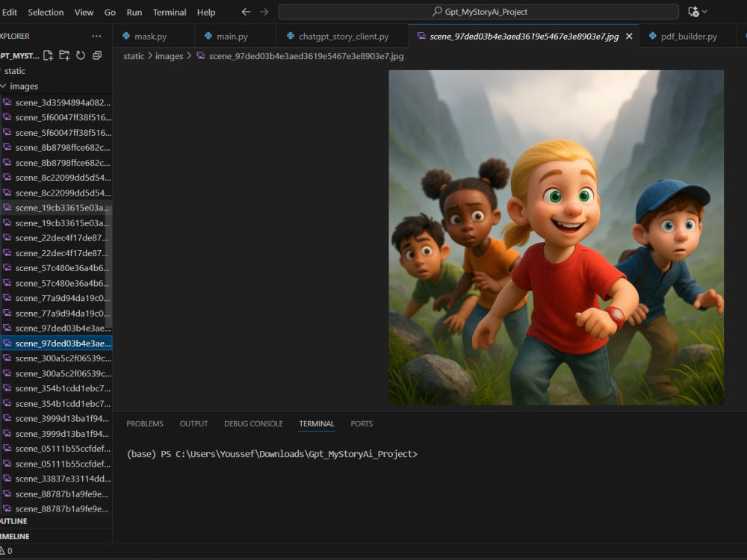The height and width of the screenshot is (560, 747).
Task: Show the DEBUG CONSOLE panel tab
Action: click(x=253, y=424)
